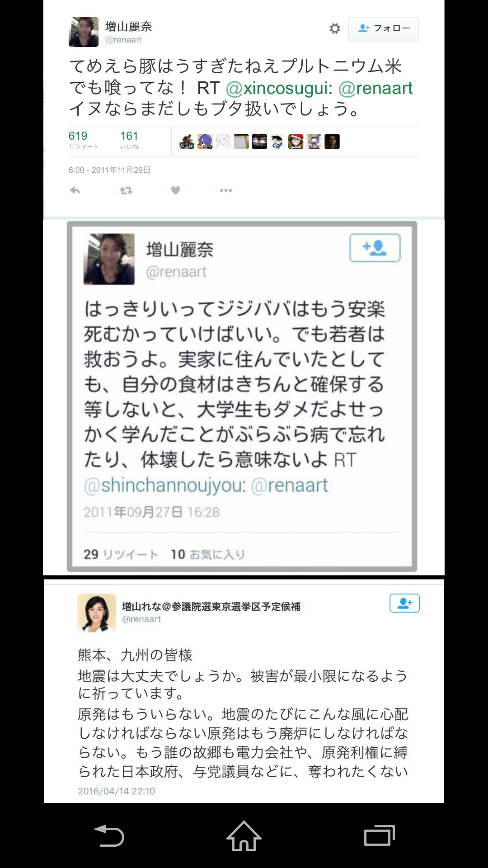View the 619 retweets count
The height and width of the screenshot is (868, 488).
point(83,140)
